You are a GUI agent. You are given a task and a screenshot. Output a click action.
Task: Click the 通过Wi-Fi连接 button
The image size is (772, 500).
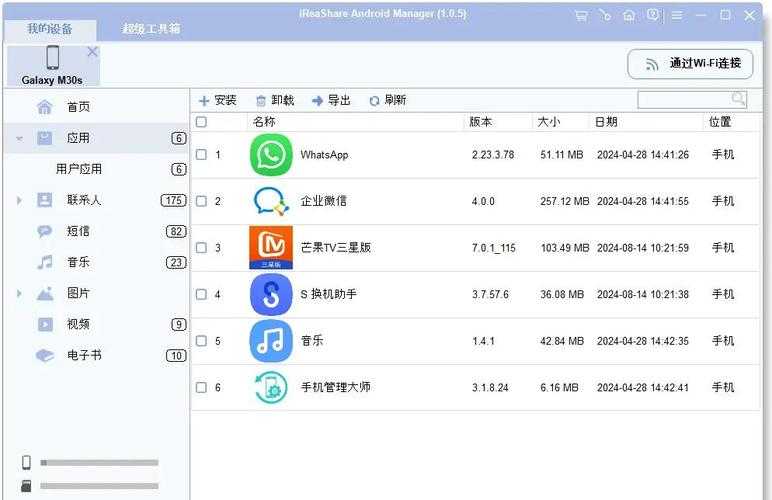(690, 63)
